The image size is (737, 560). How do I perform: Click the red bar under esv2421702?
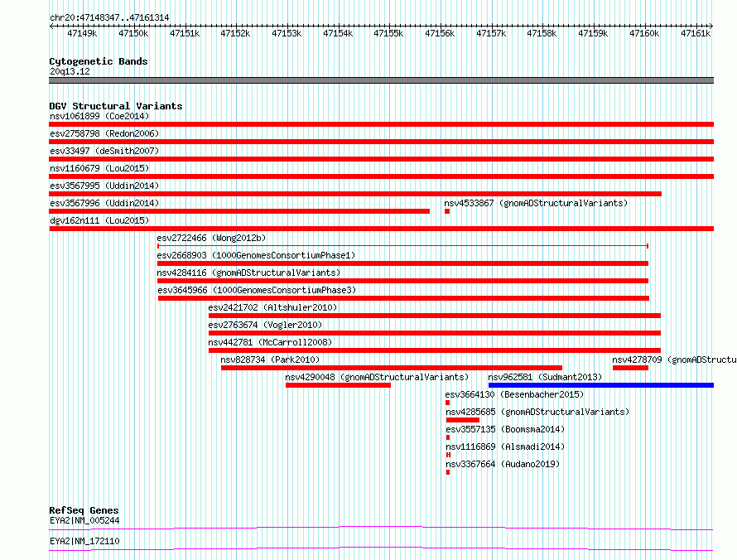pyautogui.click(x=435, y=316)
